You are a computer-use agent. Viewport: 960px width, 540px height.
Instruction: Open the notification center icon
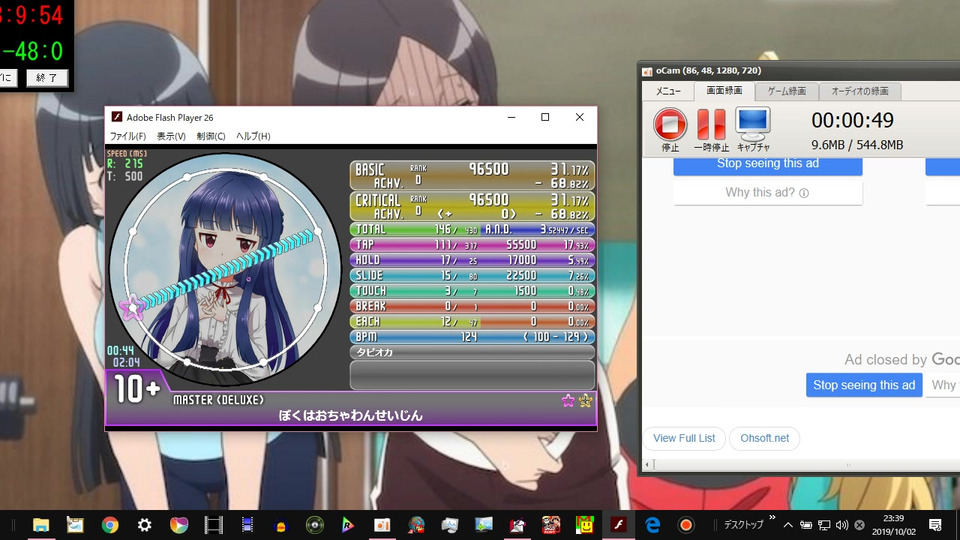[x=935, y=525]
